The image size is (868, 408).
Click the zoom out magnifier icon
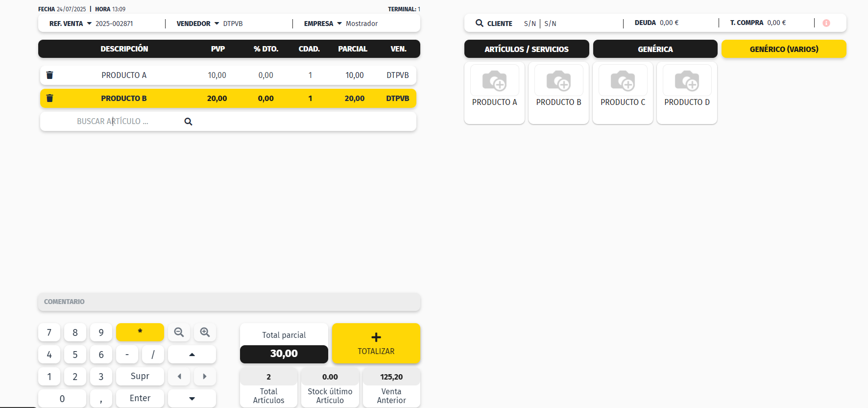click(179, 332)
